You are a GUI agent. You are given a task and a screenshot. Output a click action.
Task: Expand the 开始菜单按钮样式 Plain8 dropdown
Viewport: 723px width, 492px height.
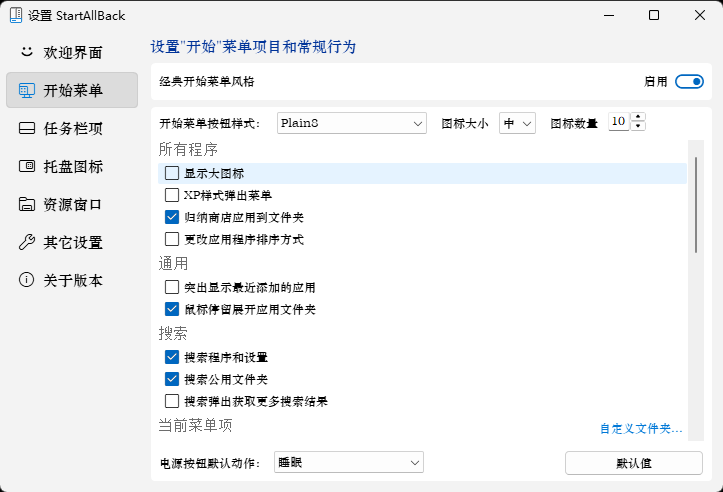coord(352,123)
